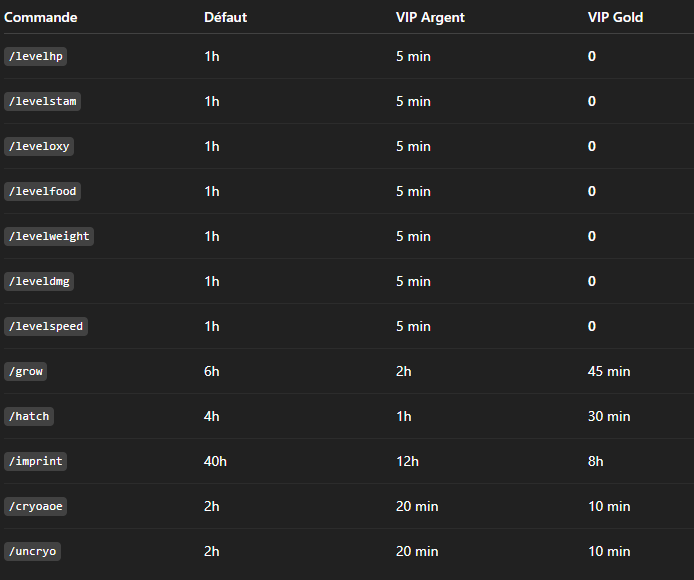Click the VIP Gold column header
Screen dimensions: 694x580
pyautogui.click(x=615, y=17)
